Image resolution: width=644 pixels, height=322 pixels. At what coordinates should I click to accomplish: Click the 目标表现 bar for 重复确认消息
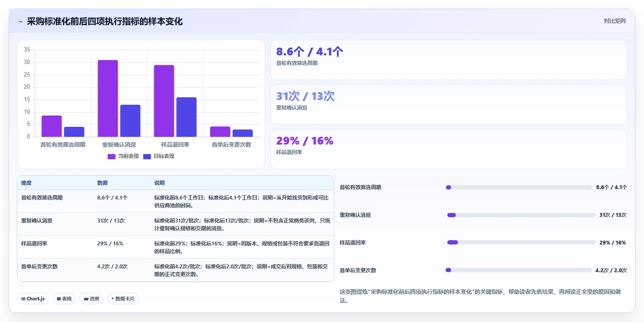[130, 121]
